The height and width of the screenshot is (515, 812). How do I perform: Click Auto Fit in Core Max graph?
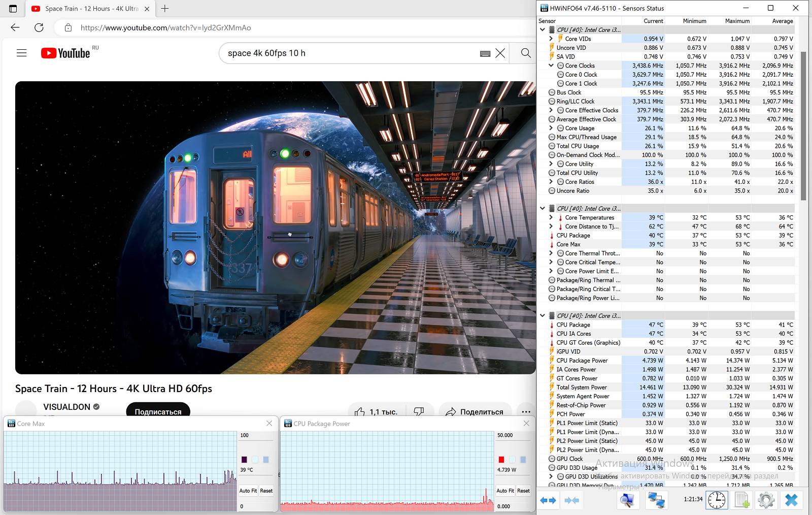click(248, 491)
